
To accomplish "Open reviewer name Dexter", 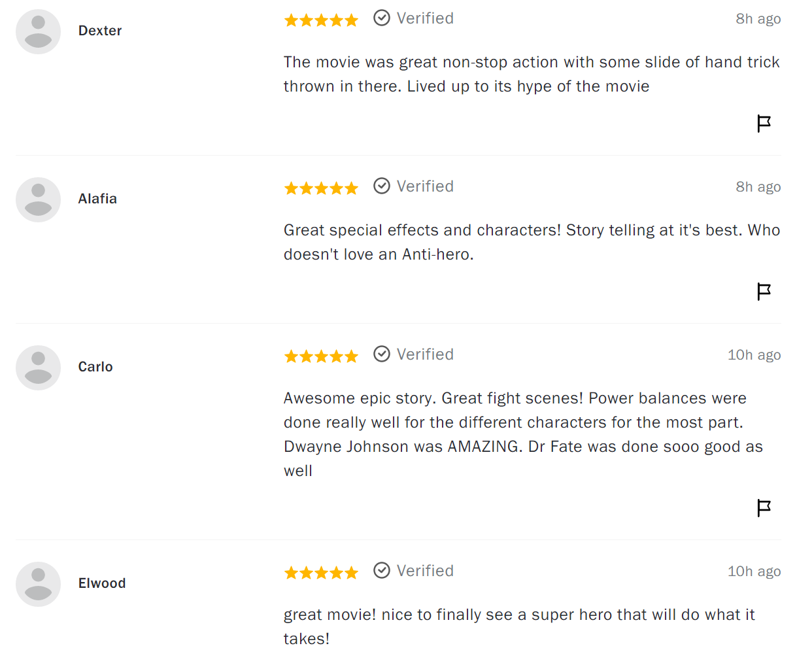I will tap(100, 31).
